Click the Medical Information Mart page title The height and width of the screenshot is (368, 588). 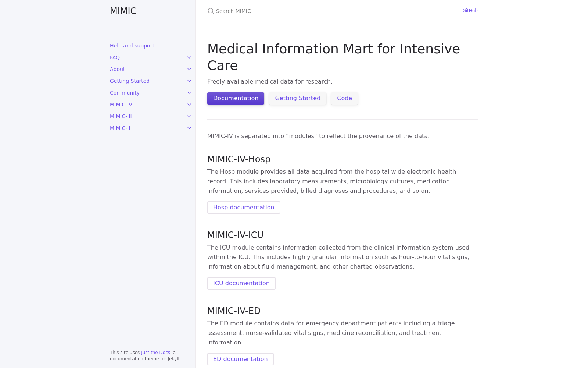point(334,57)
